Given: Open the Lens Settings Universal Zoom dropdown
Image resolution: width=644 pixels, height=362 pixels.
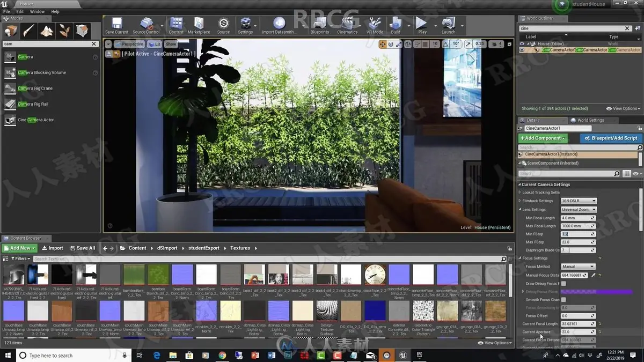Looking at the screenshot, I should point(579,209).
